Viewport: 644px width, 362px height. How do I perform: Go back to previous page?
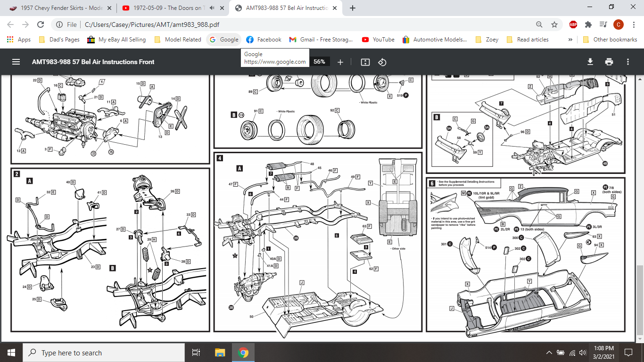[x=11, y=25]
